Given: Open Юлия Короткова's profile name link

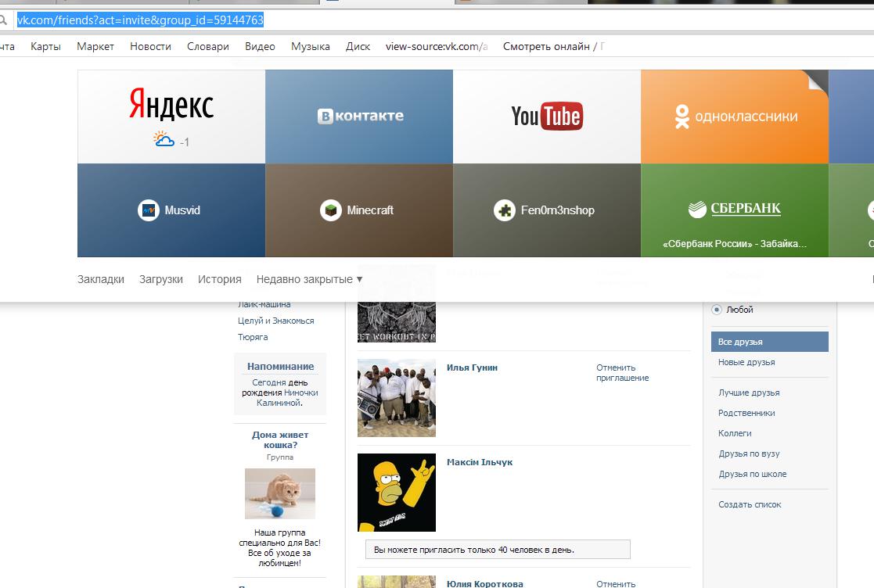Looking at the screenshot, I should 484,583.
